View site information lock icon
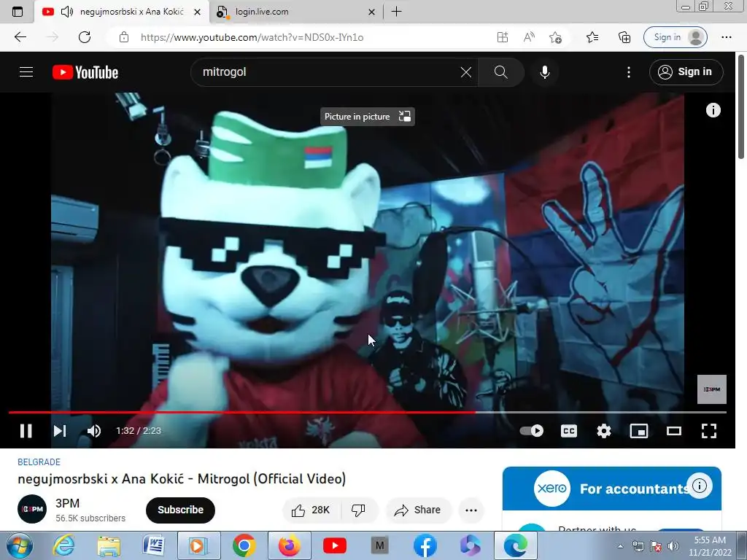Screen dimensions: 747x560 (x=124, y=37)
